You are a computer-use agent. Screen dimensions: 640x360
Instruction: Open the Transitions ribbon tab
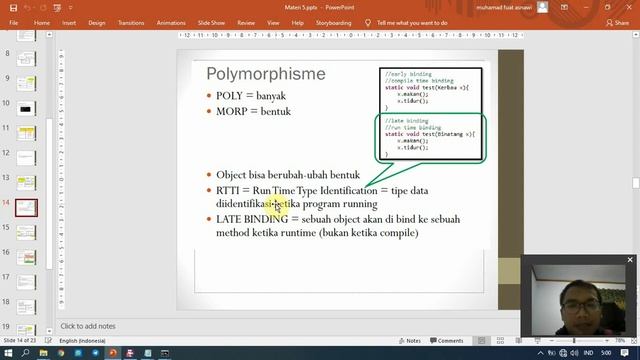click(131, 23)
